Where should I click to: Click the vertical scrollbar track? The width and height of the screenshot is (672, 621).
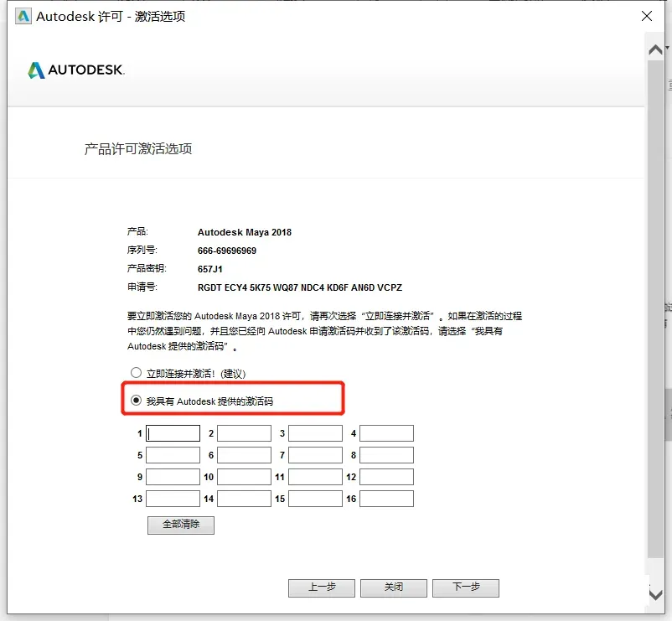[x=655, y=308]
